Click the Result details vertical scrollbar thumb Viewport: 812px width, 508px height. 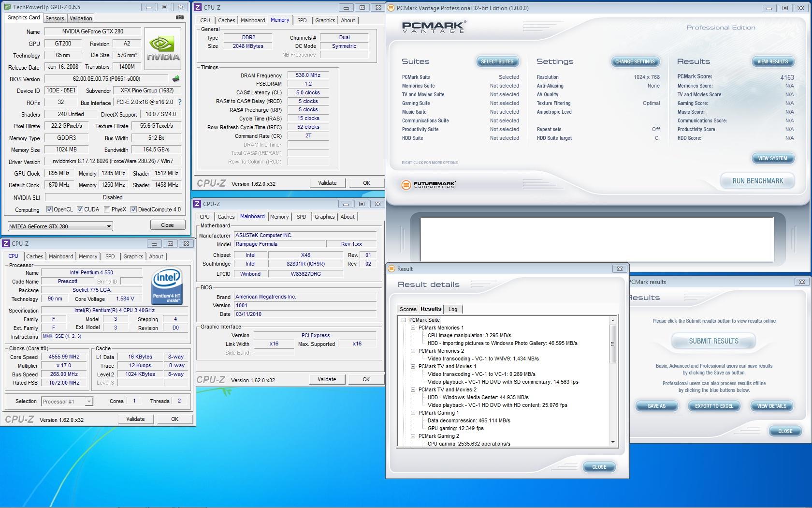(613, 344)
